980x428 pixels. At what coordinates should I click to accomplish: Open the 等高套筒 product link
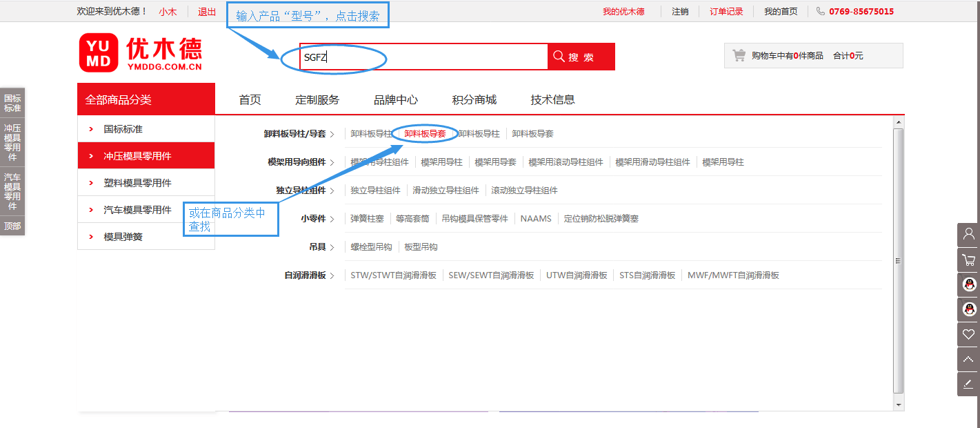(412, 219)
